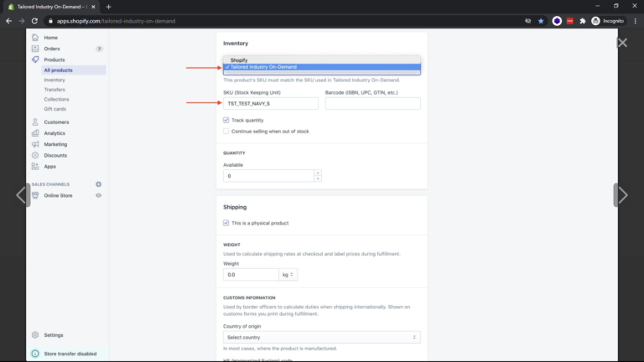Screen dimensions: 644x362
Task: Select Tailored Industry On-Demand option
Action: pyautogui.click(x=263, y=67)
